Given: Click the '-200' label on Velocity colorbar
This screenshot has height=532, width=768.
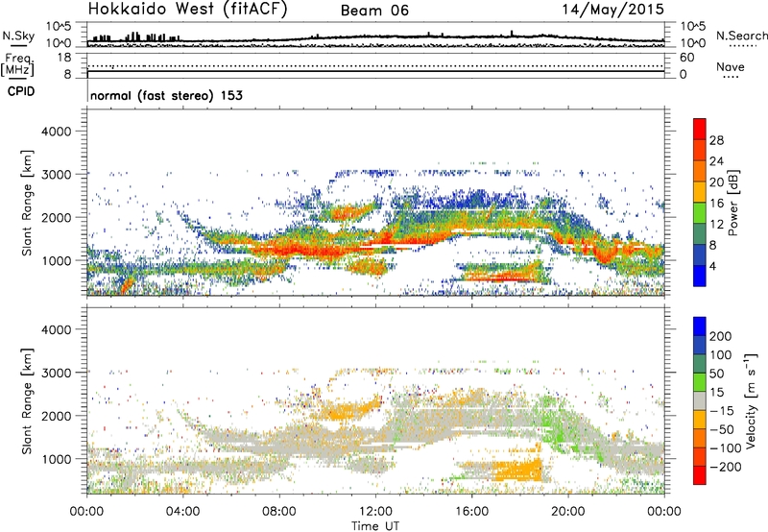Looking at the screenshot, I should point(726,467).
